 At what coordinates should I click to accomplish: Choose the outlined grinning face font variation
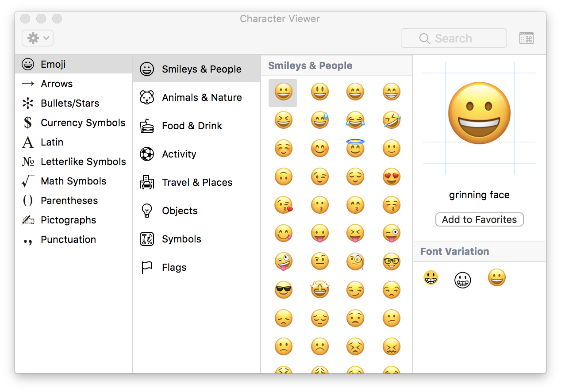click(463, 280)
